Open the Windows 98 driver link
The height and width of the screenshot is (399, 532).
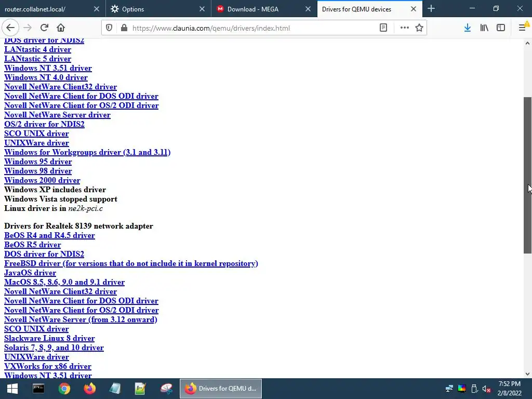pyautogui.click(x=38, y=171)
